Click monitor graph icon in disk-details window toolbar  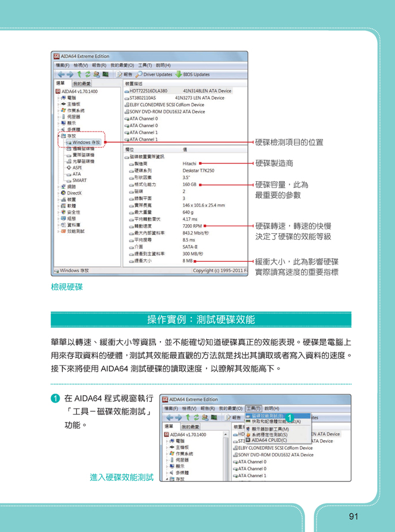click(105, 75)
